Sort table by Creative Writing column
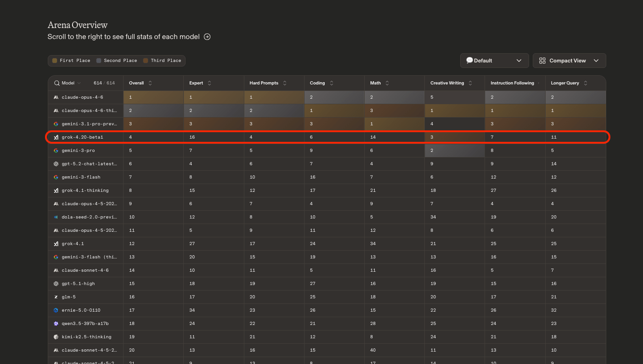643x364 pixels. 471,83
